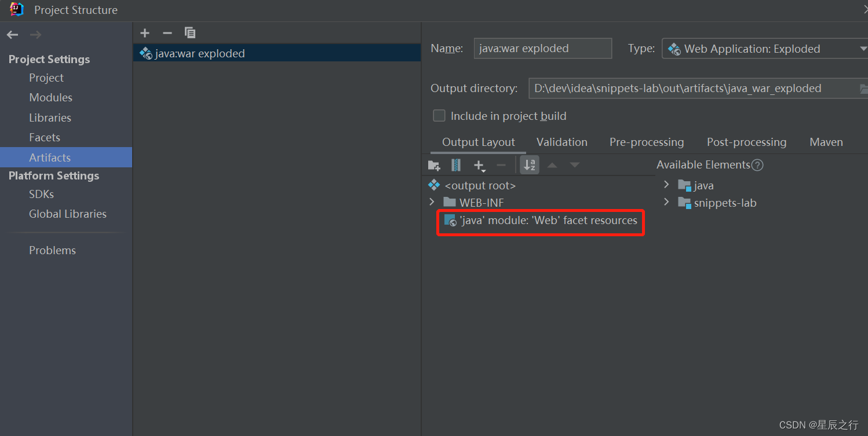This screenshot has height=436, width=868.
Task: Open Facets settings page
Action: coord(45,137)
